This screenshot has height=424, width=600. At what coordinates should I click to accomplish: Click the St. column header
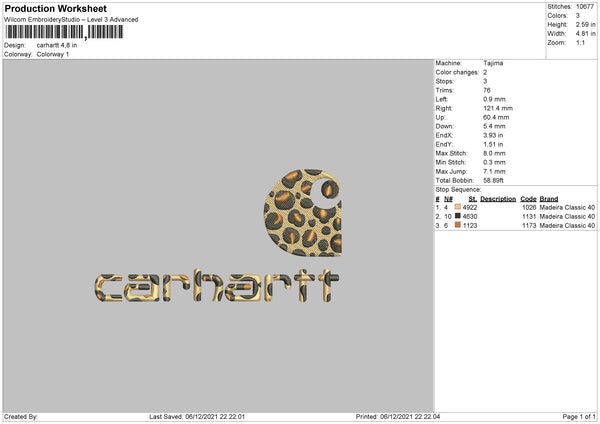(x=472, y=198)
